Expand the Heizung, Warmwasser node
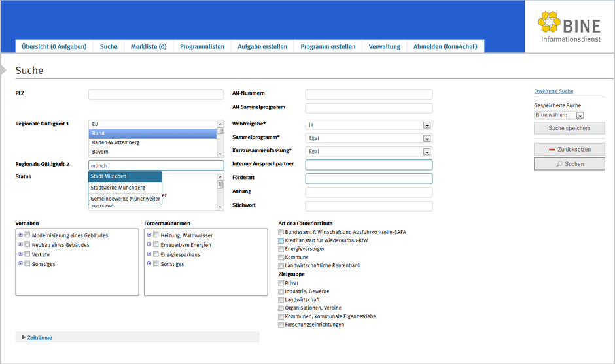Screen dimensions: 615x364 point(149,235)
